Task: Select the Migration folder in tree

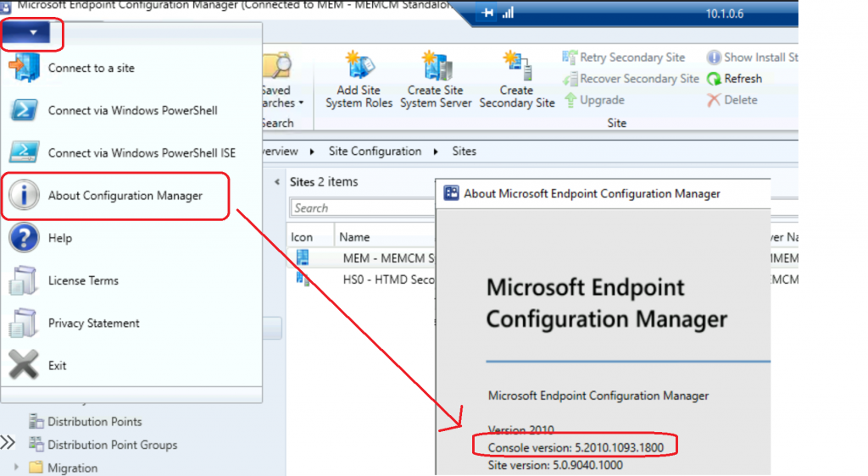Action: 73,468
